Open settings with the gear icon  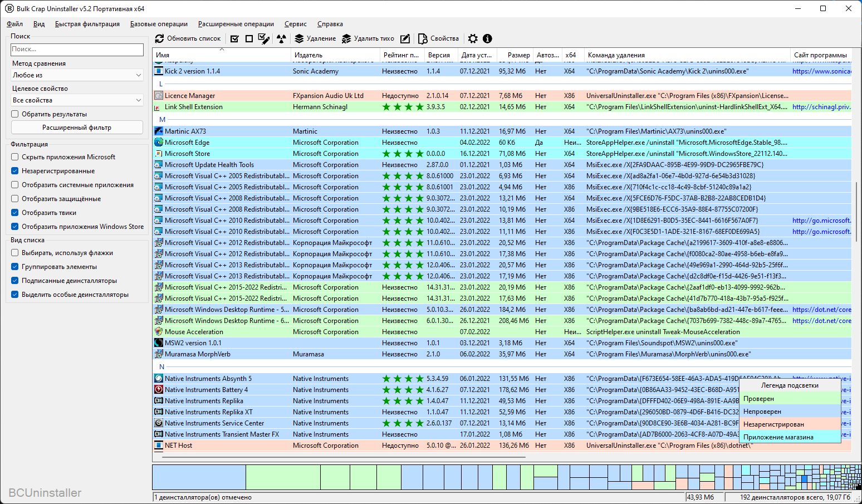pyautogui.click(x=473, y=38)
